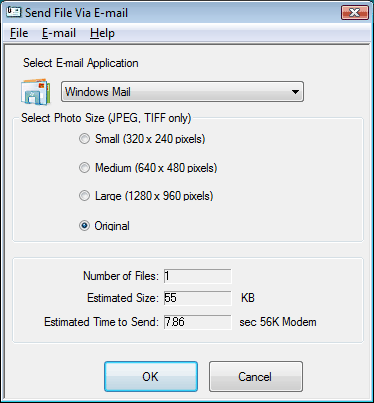The width and height of the screenshot is (374, 403).
Task: Click the Select Photo Size group label
Action: click(106, 118)
